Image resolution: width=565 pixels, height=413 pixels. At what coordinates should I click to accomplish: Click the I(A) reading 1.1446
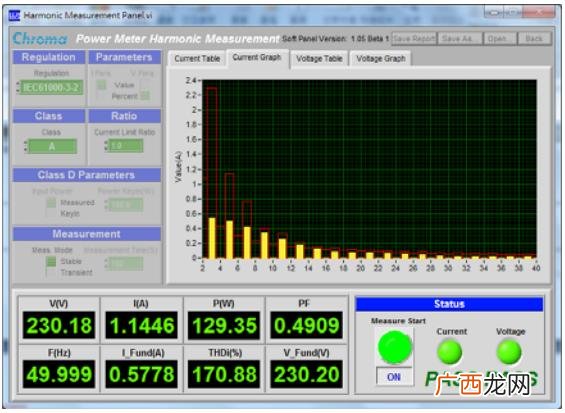tap(142, 325)
